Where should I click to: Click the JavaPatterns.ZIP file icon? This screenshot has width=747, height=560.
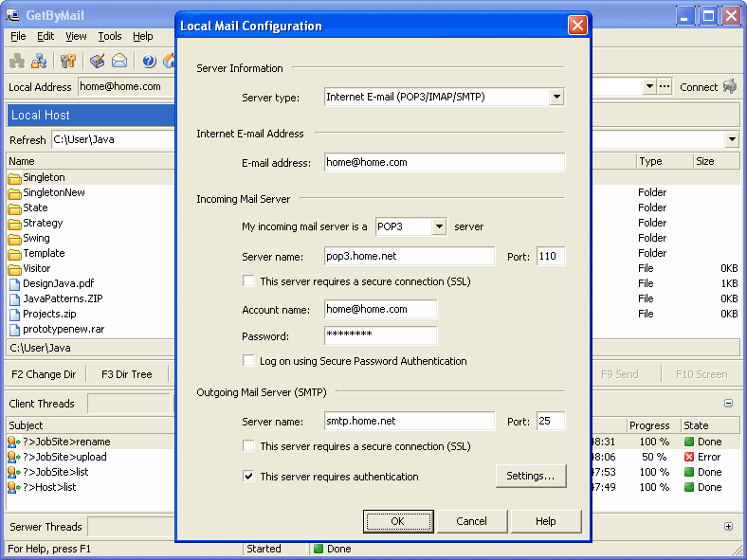15,299
